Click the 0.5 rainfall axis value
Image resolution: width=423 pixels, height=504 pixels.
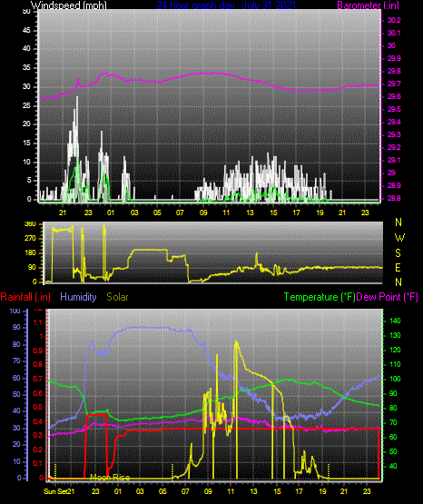[38, 408]
